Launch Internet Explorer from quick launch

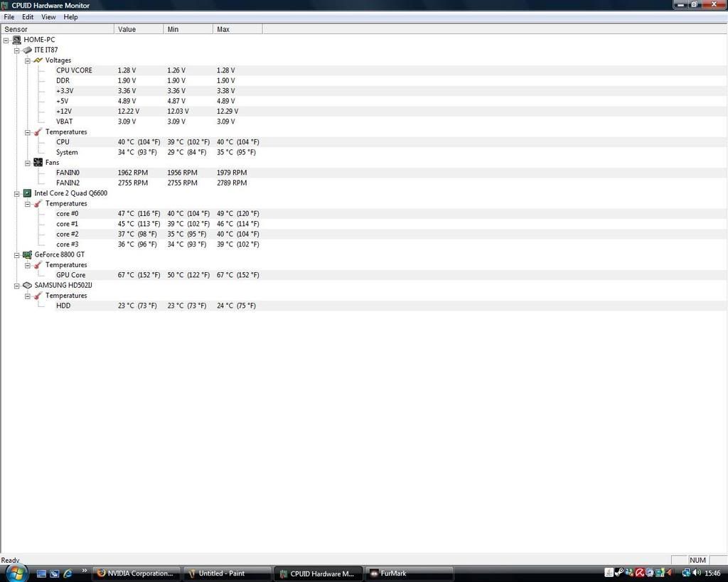tap(68, 573)
